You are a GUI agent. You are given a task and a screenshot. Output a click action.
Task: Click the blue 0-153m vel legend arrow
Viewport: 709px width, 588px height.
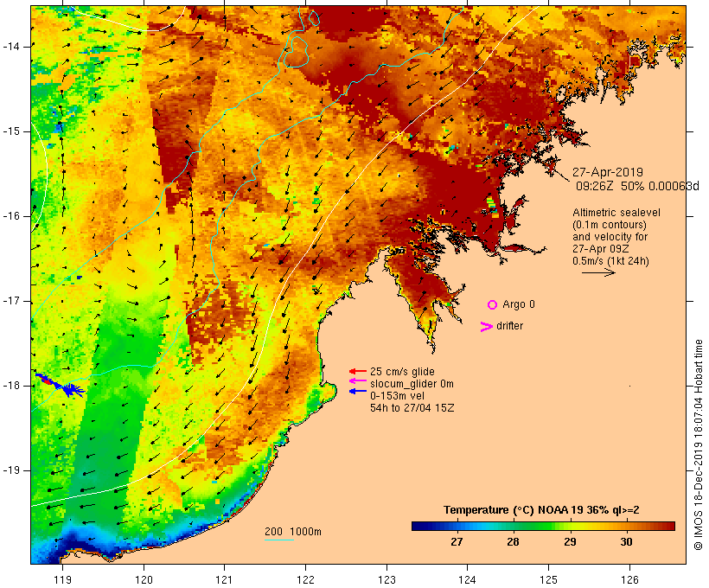pos(358,391)
